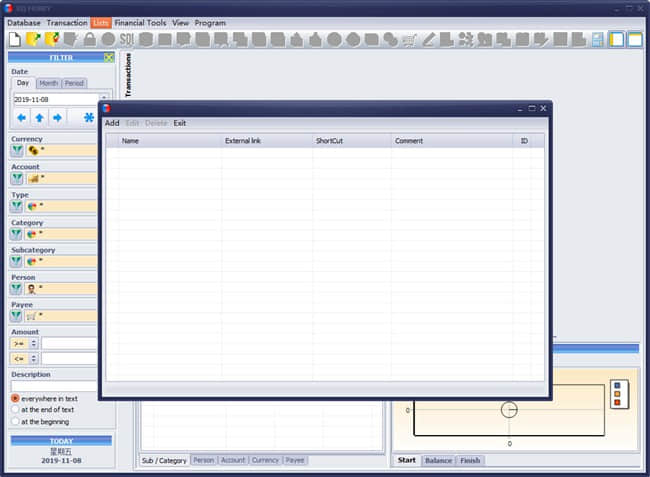Click the <= amount operator stepper
This screenshot has height=477, width=650.
coord(34,359)
